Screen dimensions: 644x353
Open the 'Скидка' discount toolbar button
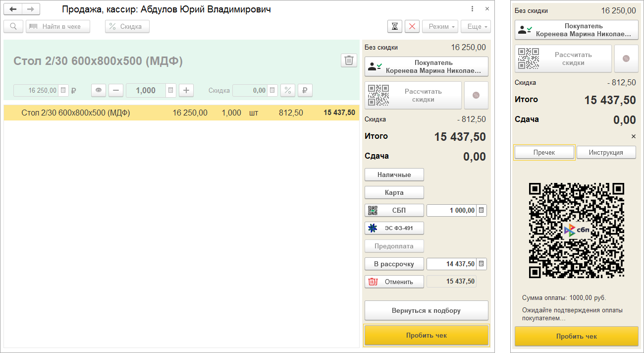pos(127,26)
